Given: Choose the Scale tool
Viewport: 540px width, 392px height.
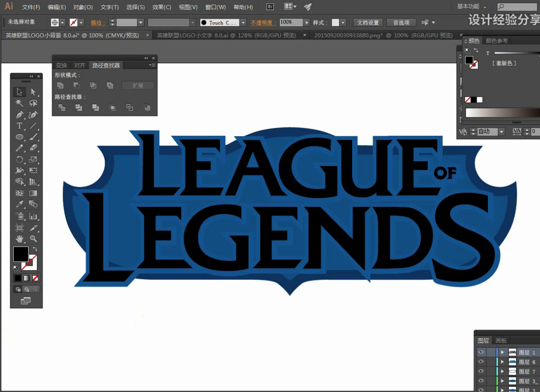Looking at the screenshot, I should pyautogui.click(x=33, y=159).
